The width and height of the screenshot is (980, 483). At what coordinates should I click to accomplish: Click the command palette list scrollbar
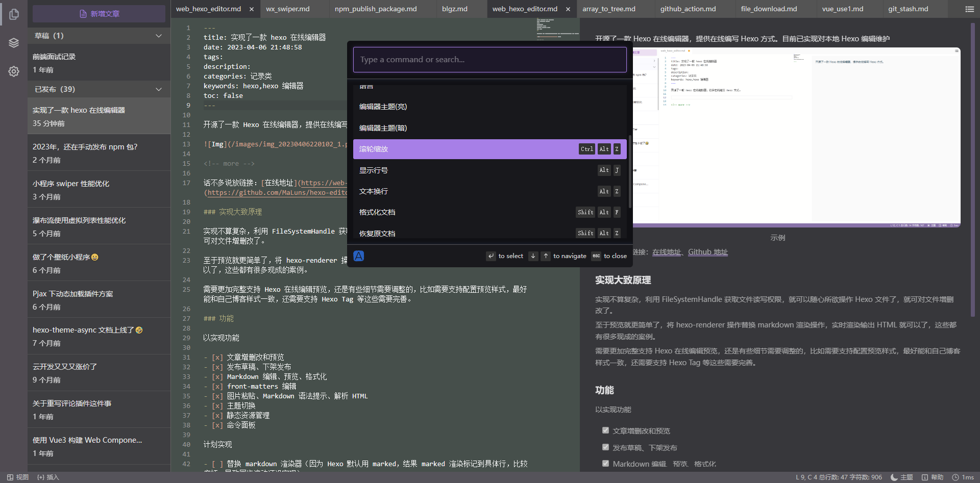click(630, 171)
